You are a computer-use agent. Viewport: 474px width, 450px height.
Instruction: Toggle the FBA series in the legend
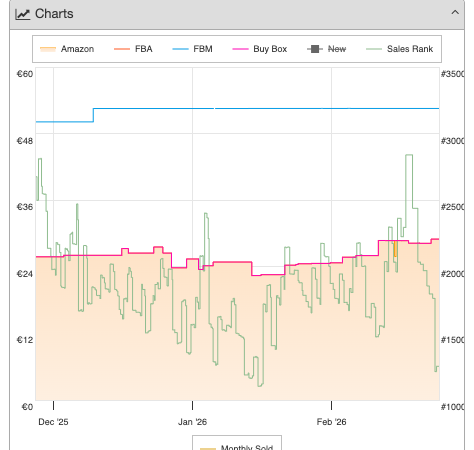point(133,49)
